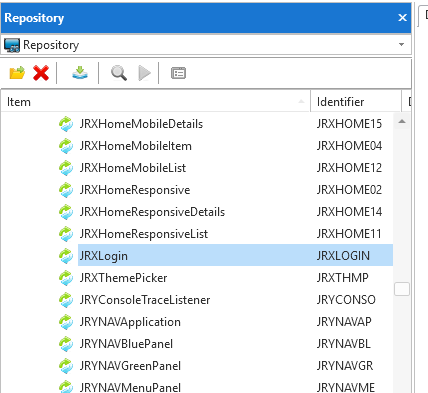Viewport: 428px width, 393px height.
Task: Click identifier JRXLOGIN
Action: [343, 256]
